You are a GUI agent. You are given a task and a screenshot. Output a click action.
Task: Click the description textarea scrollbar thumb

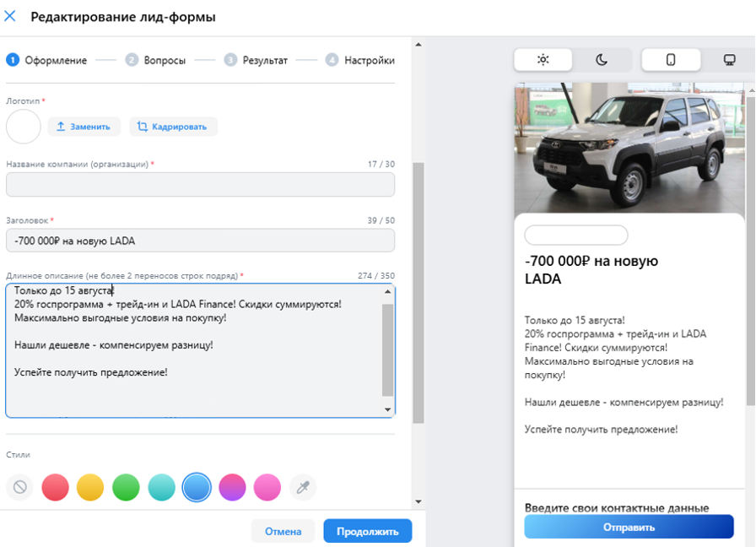pyautogui.click(x=387, y=350)
